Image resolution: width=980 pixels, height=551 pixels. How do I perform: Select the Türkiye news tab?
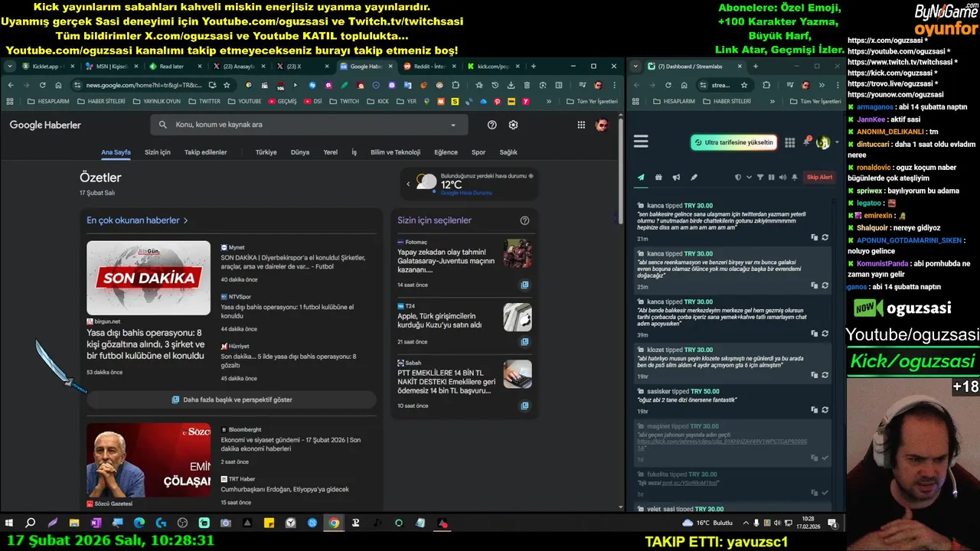pos(266,152)
